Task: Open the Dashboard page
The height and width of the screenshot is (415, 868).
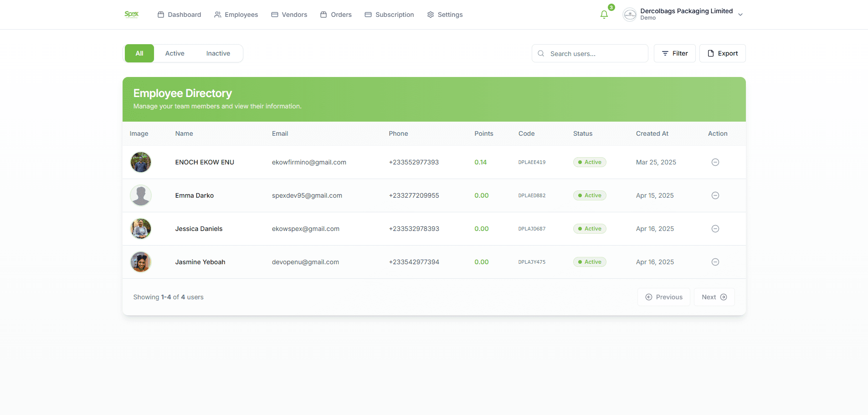Action: coord(179,15)
